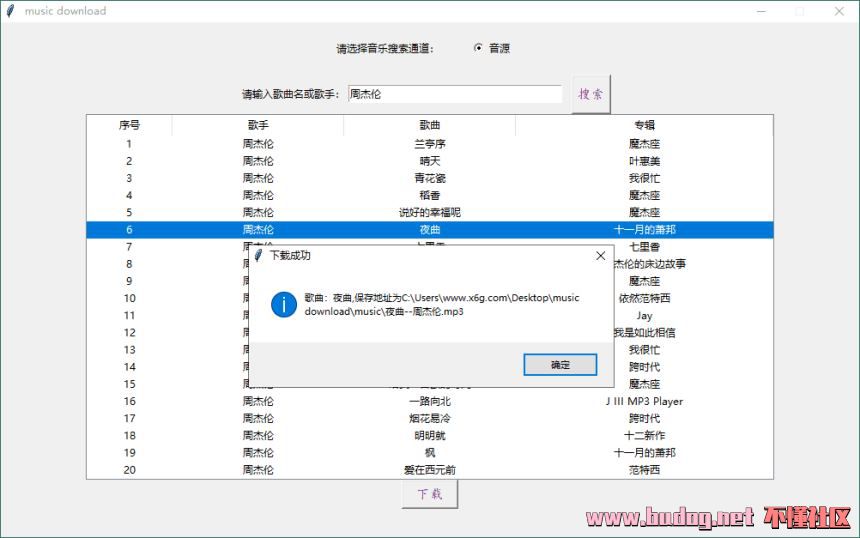Viewport: 860px width, 538px height.
Task: Click the feather icon in music download title bar
Action: (10, 11)
